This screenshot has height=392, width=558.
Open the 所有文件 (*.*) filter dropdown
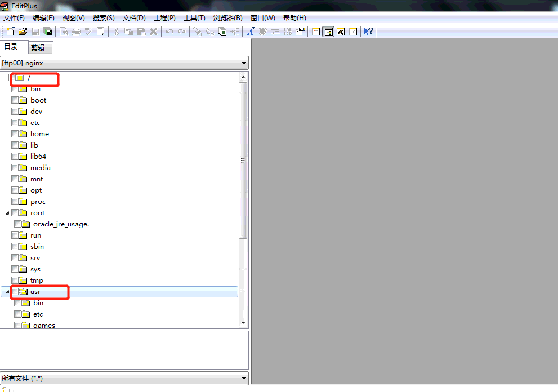pos(244,378)
